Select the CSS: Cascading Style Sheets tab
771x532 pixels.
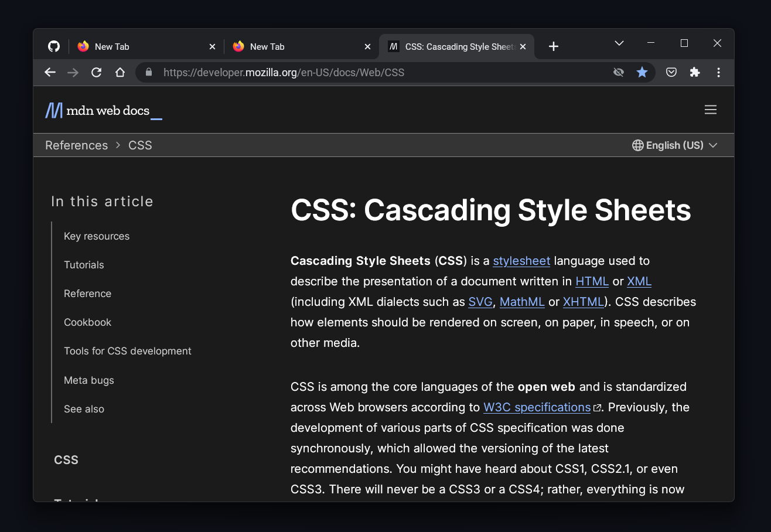click(x=457, y=46)
